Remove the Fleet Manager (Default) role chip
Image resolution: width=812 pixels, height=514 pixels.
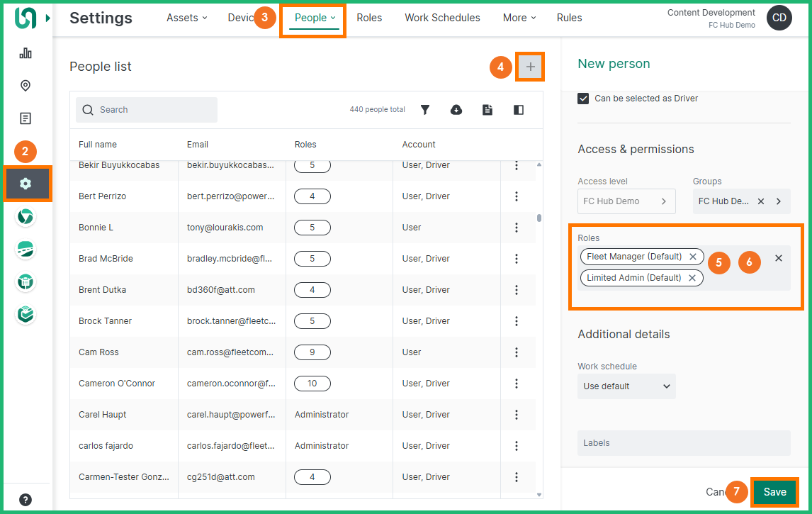(693, 257)
